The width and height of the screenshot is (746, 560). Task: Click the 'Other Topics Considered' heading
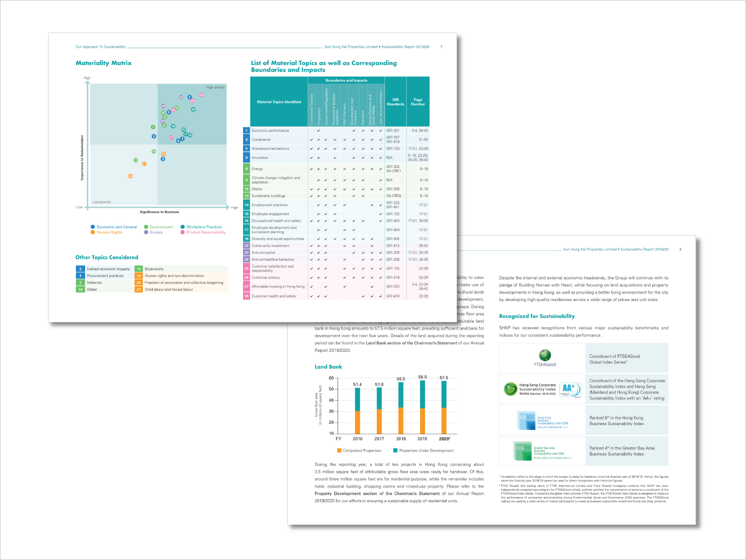pyautogui.click(x=107, y=257)
